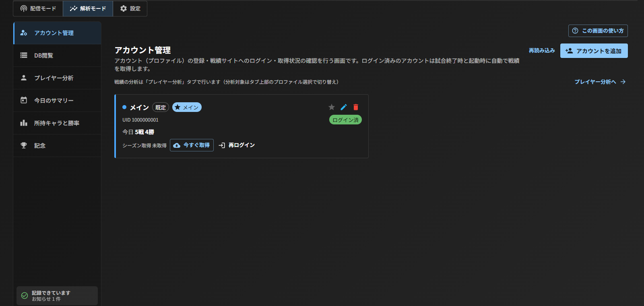This screenshot has width=644, height=306.
Task: Click the アカウント管理 page heading
Action: tap(142, 50)
